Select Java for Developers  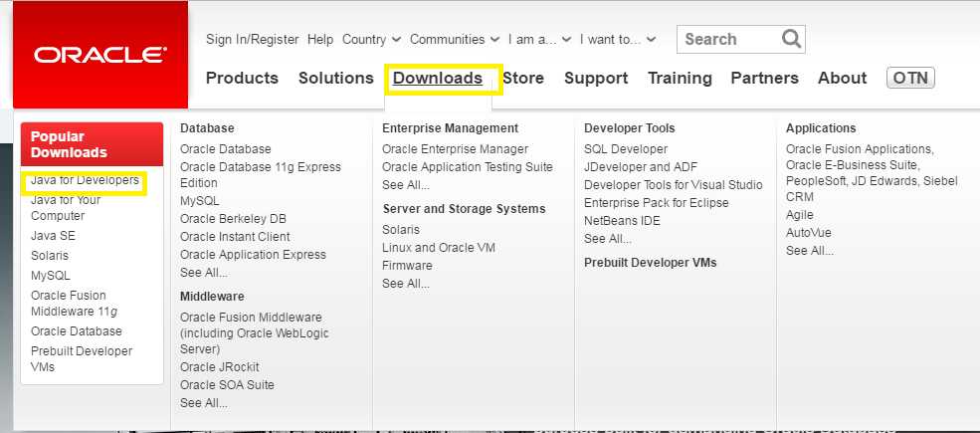coord(85,180)
